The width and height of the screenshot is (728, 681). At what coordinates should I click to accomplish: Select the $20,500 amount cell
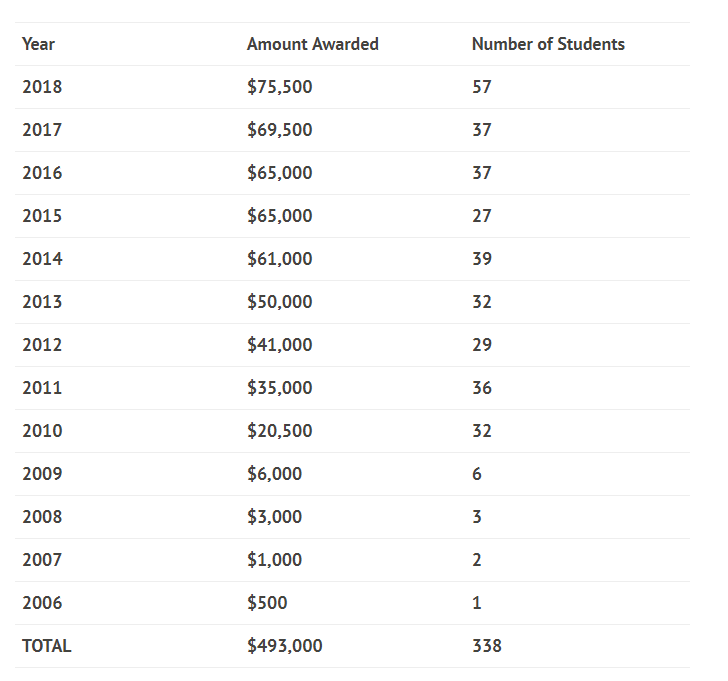coord(280,431)
